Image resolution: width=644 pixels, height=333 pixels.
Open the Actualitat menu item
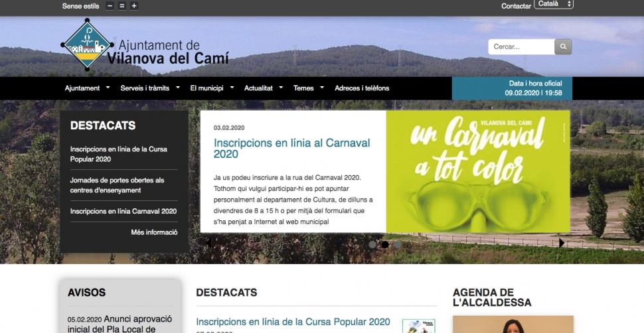pyautogui.click(x=258, y=88)
